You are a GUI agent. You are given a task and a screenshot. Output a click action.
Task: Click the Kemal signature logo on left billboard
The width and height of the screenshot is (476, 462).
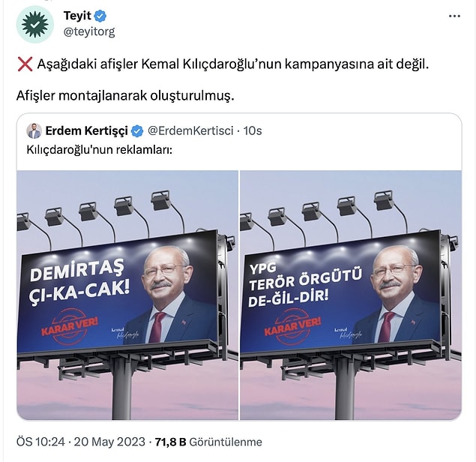pyautogui.click(x=124, y=333)
